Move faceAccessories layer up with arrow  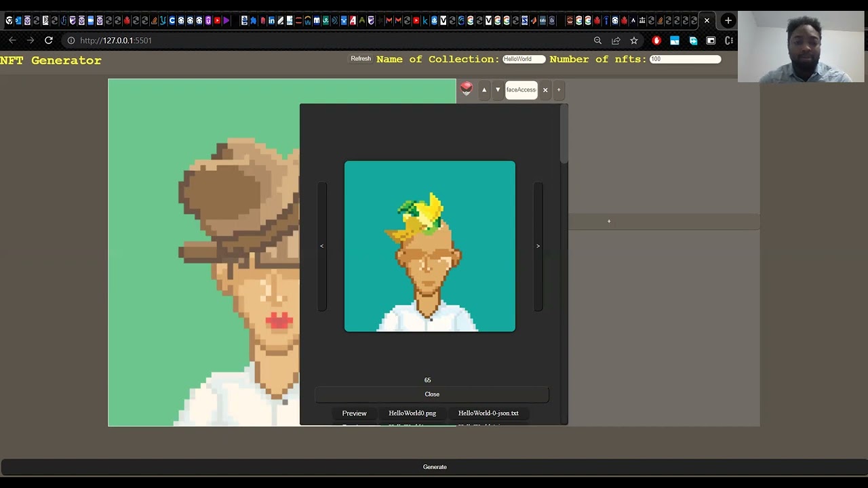coord(484,89)
